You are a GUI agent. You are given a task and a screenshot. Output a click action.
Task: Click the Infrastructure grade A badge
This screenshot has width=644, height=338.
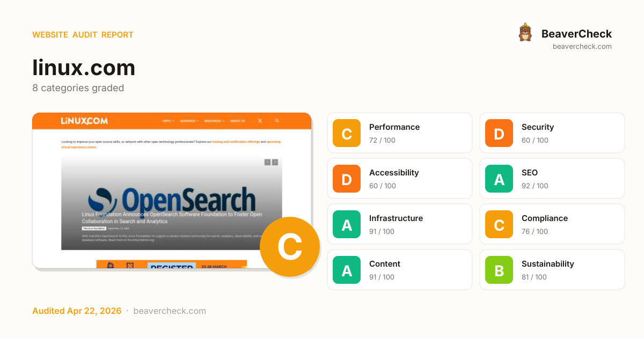pos(347,224)
